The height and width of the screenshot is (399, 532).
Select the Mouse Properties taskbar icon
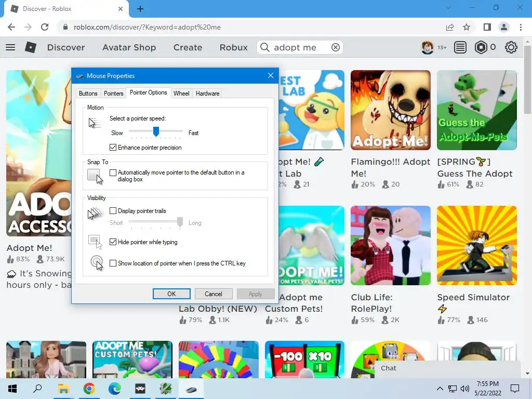coord(191,389)
